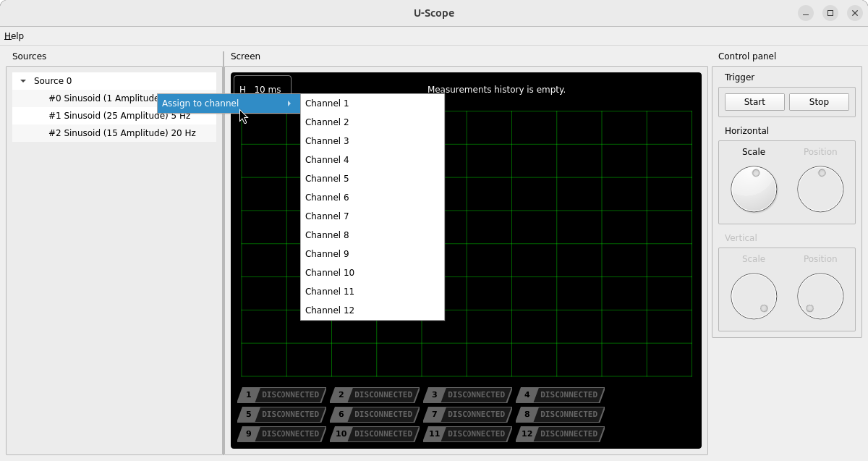868x461 pixels.
Task: Click the trigger Stop button
Action: coord(819,102)
